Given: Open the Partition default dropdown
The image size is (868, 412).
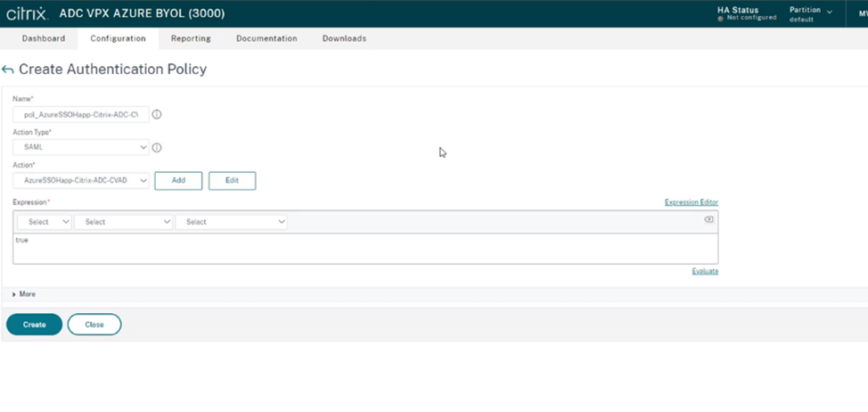Looking at the screenshot, I should (x=811, y=14).
